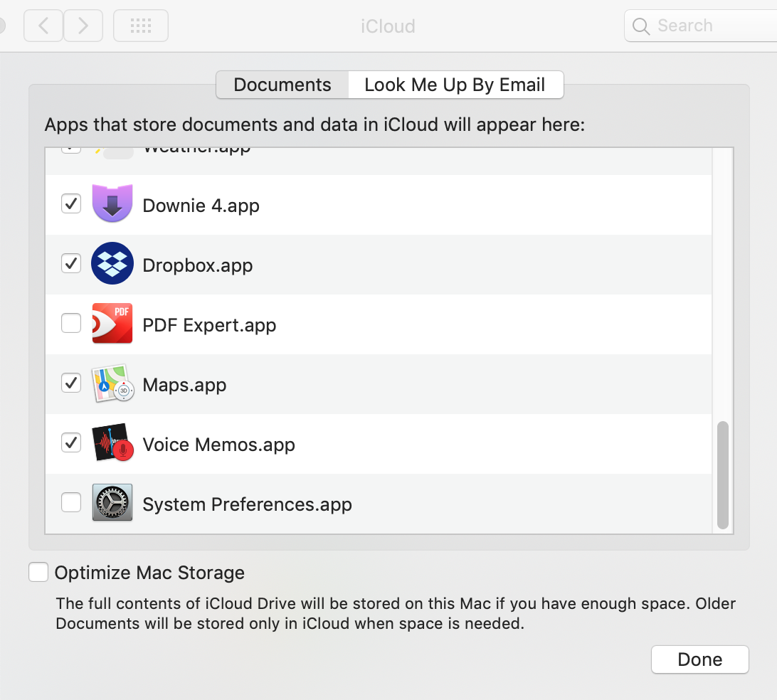The height and width of the screenshot is (700, 777).
Task: Enable Optimize Mac Storage checkbox
Action: (x=38, y=573)
